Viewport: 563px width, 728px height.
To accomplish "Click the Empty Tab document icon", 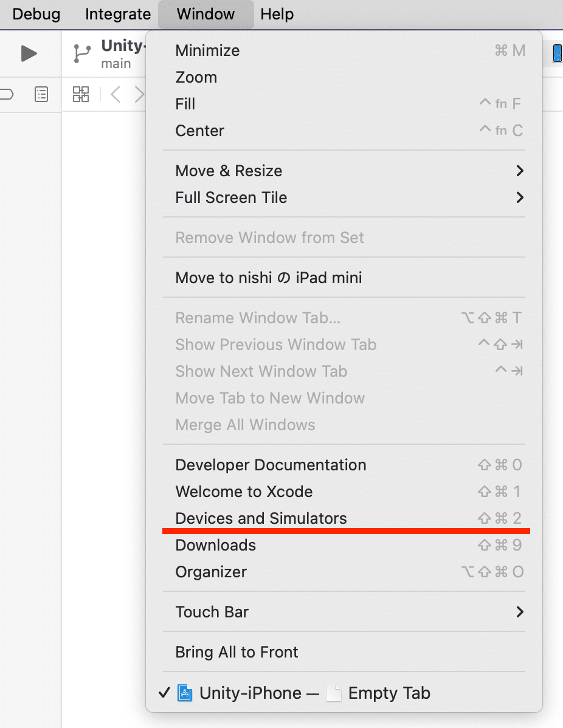I will click(333, 693).
